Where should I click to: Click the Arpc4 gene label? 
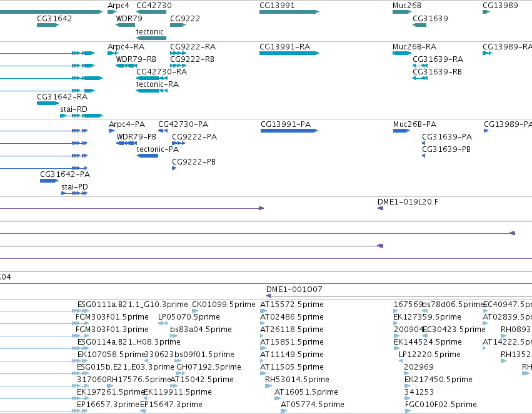(118, 6)
